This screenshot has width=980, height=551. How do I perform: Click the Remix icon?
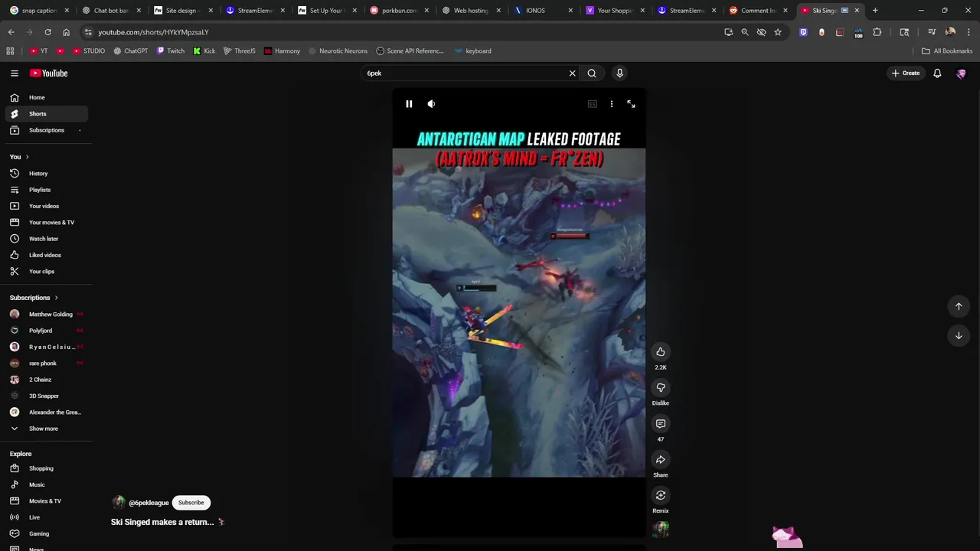point(661,495)
